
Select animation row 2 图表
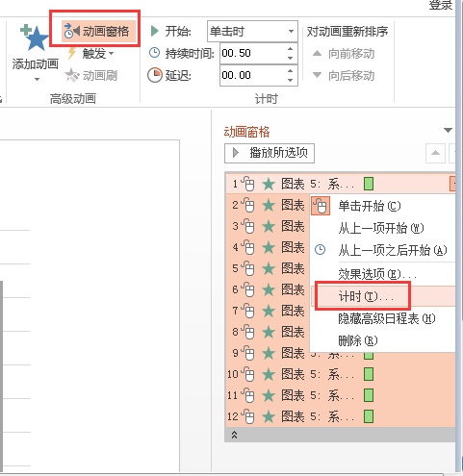(x=268, y=205)
